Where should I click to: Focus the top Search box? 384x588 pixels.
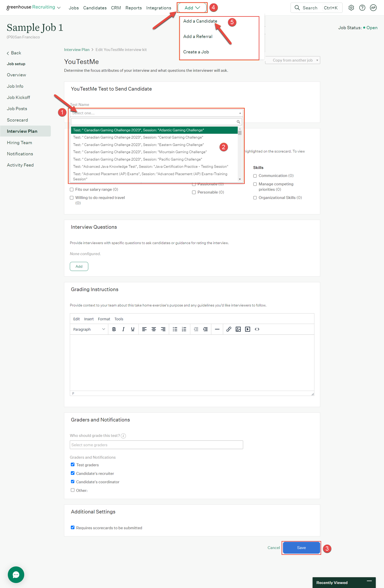pyautogui.click(x=316, y=8)
